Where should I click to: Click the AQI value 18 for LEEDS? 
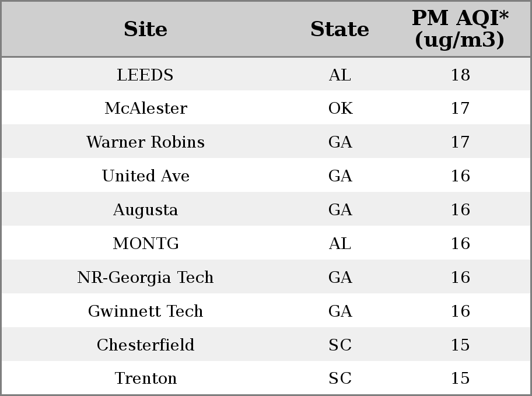tap(460, 75)
